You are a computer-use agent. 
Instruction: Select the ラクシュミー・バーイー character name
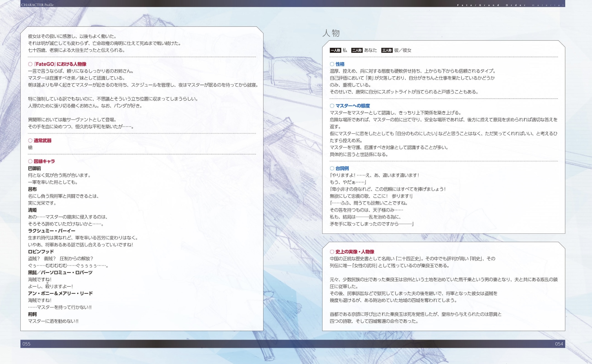(51, 231)
